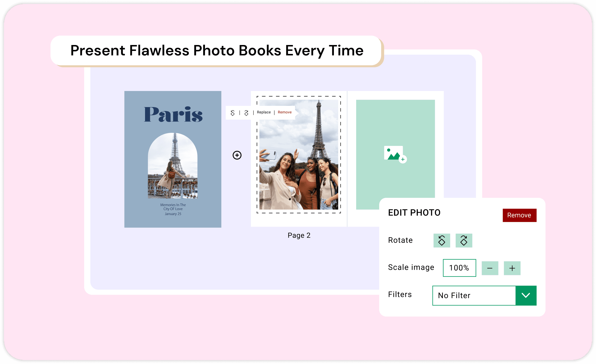Increase image scale with plus button
This screenshot has width=596, height=364.
pos(512,268)
